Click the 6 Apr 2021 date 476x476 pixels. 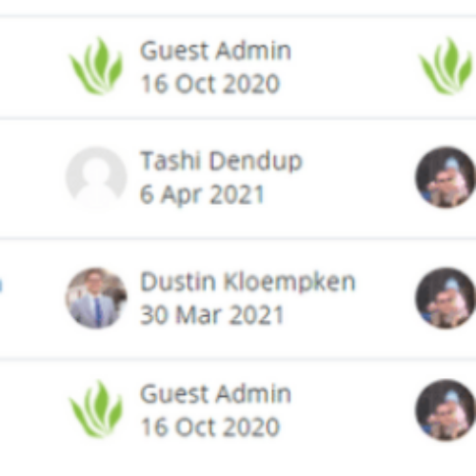click(x=202, y=194)
